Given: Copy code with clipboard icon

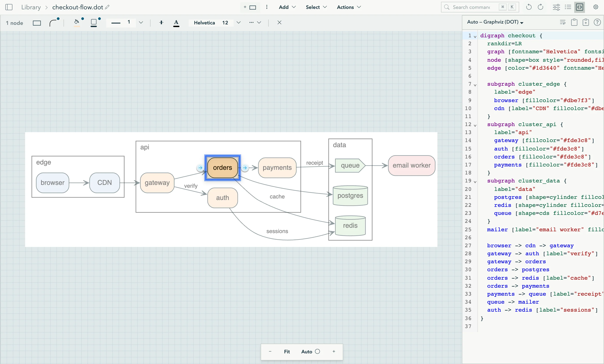Looking at the screenshot, I should [x=574, y=22].
